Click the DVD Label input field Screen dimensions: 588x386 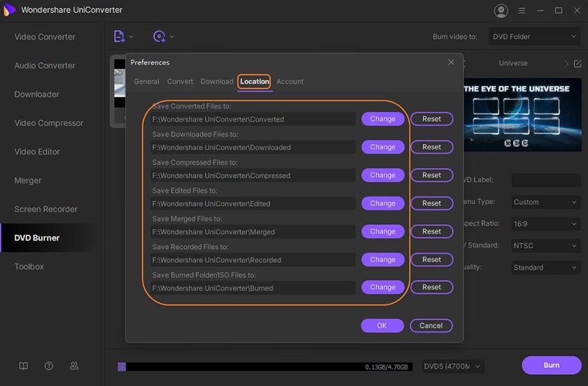[x=546, y=180]
